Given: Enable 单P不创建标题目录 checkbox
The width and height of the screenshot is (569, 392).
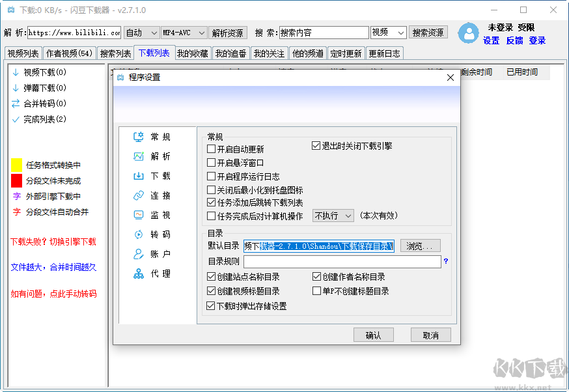Looking at the screenshot, I should click(x=317, y=290).
